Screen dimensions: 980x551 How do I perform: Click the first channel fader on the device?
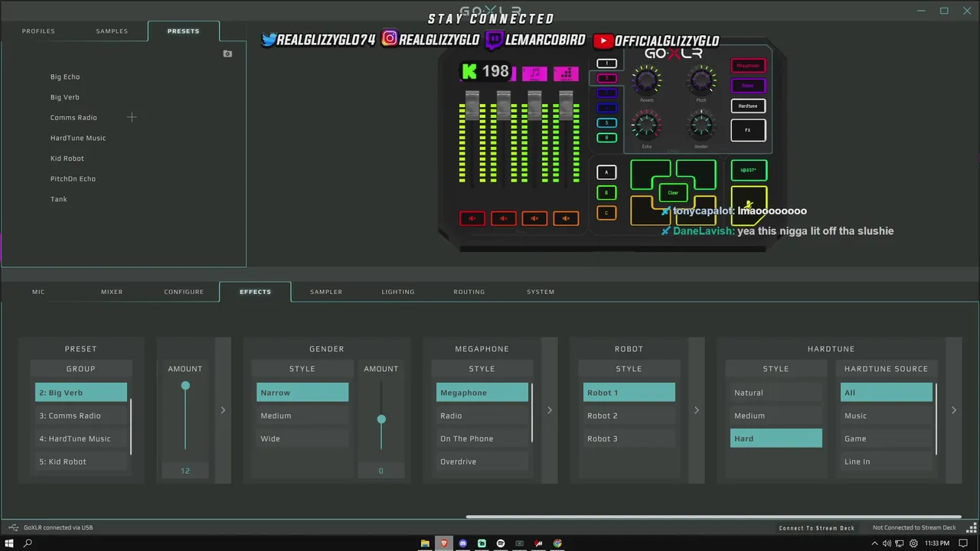(472, 106)
